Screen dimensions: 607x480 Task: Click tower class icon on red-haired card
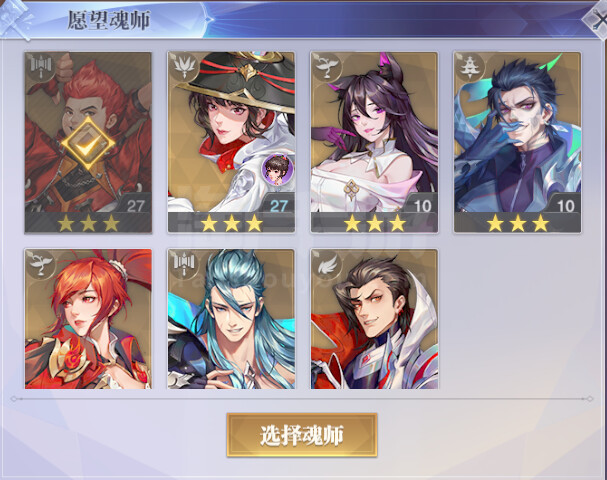click(41, 67)
